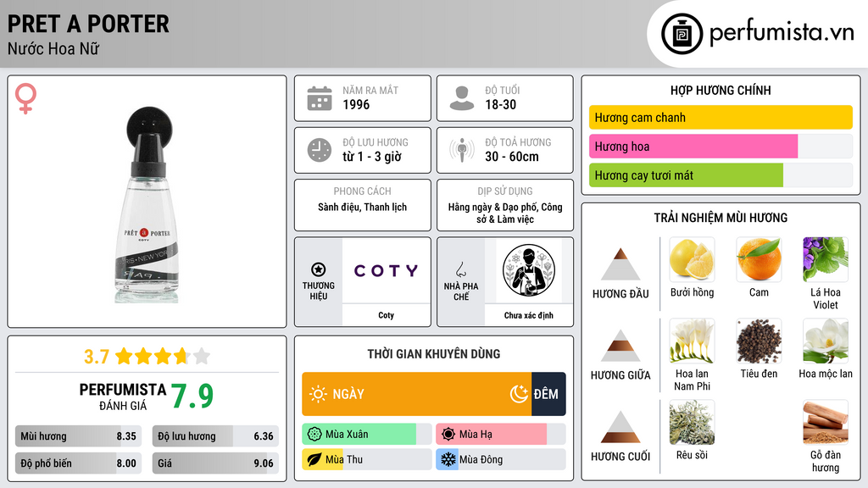Image resolution: width=868 pixels, height=488 pixels.
Task: Click the moon icon beside Đêm
Action: coord(519,394)
